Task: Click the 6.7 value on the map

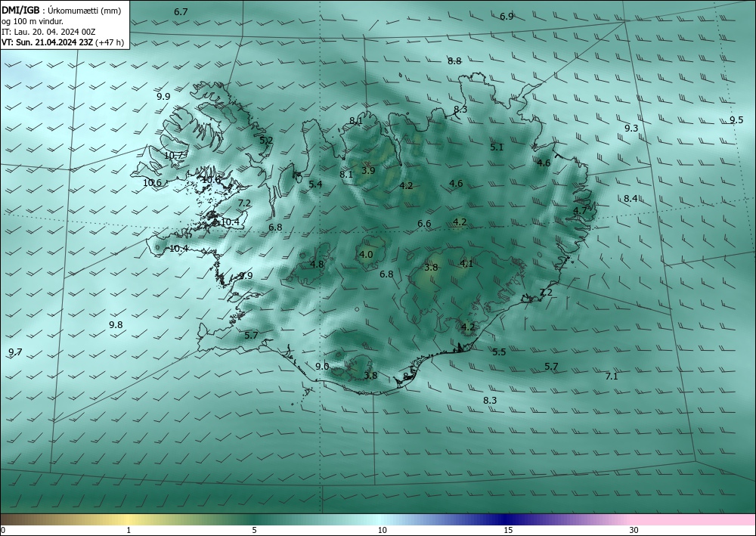Action: point(181,12)
